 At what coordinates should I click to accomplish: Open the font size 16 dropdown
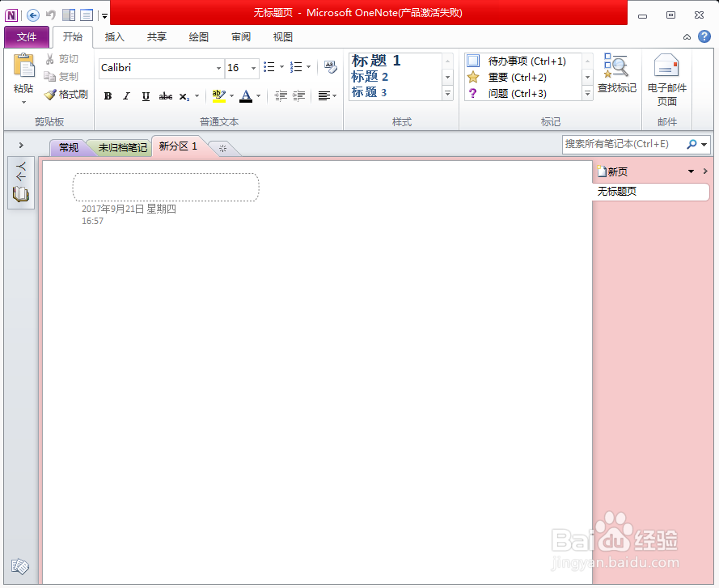[x=253, y=68]
